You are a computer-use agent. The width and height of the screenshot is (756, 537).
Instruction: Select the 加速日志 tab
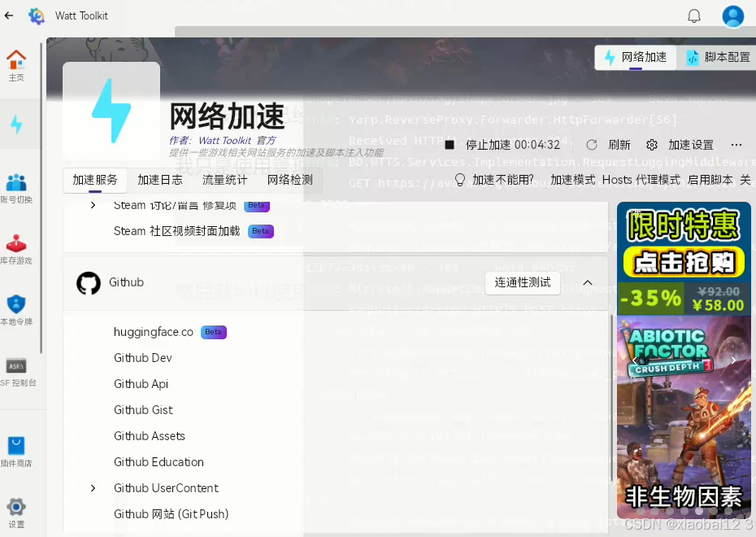160,180
